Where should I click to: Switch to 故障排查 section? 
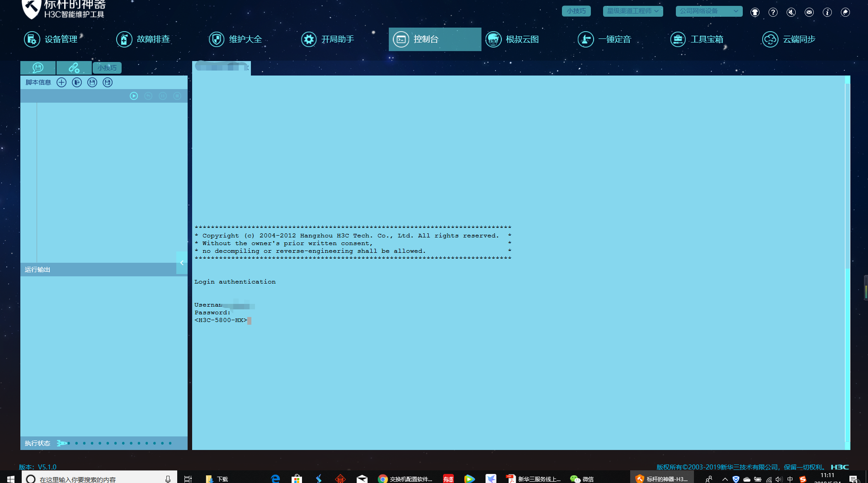[x=143, y=39]
